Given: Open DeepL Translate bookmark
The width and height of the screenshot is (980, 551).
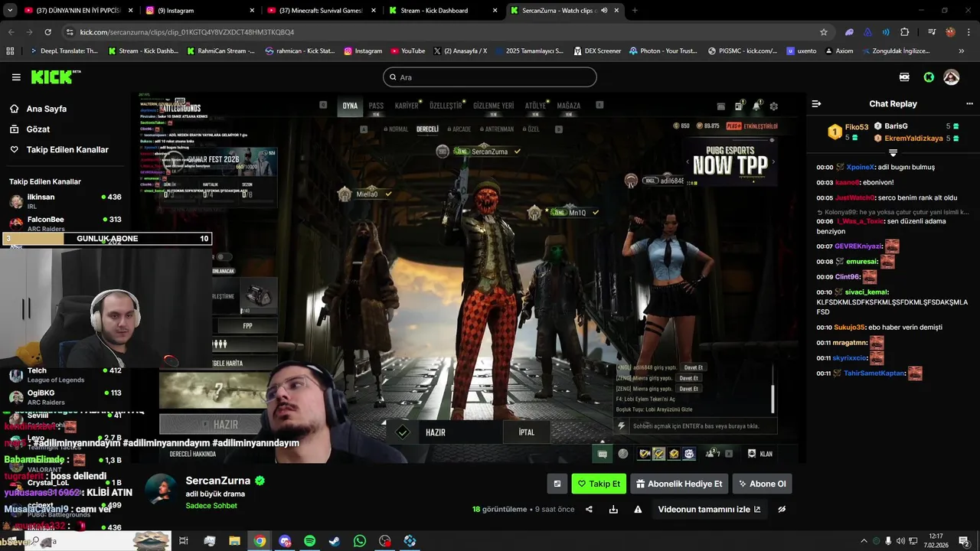Looking at the screenshot, I should click(64, 51).
